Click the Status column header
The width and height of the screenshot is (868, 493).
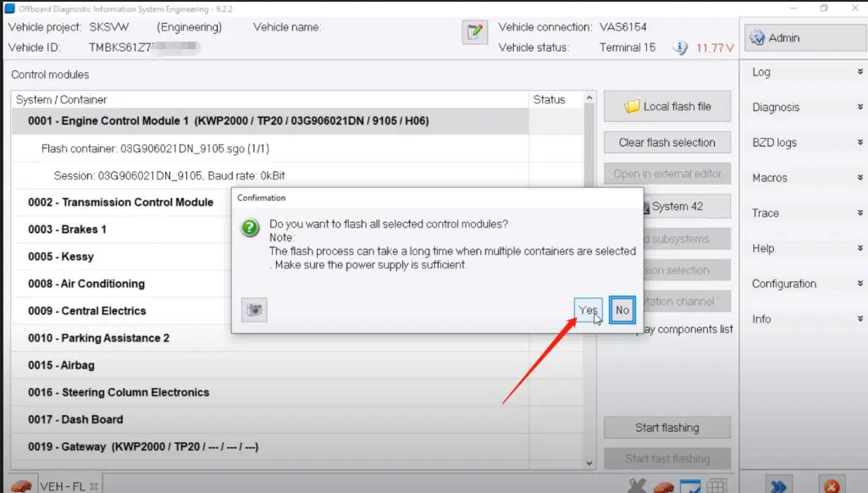point(556,100)
